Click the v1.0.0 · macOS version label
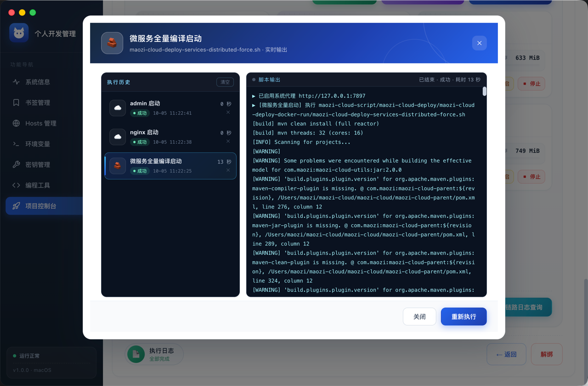 coord(32,370)
